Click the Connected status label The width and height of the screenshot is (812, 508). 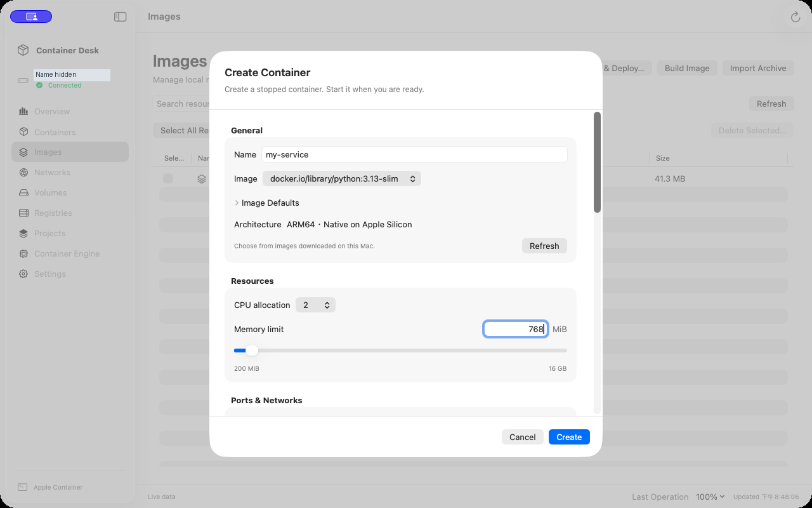click(x=65, y=86)
